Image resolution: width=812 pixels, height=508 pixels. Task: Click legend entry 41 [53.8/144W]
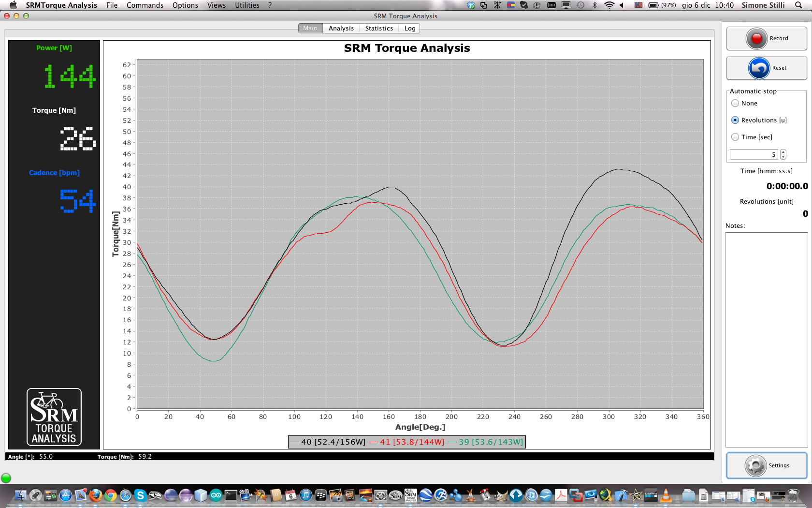tap(407, 442)
